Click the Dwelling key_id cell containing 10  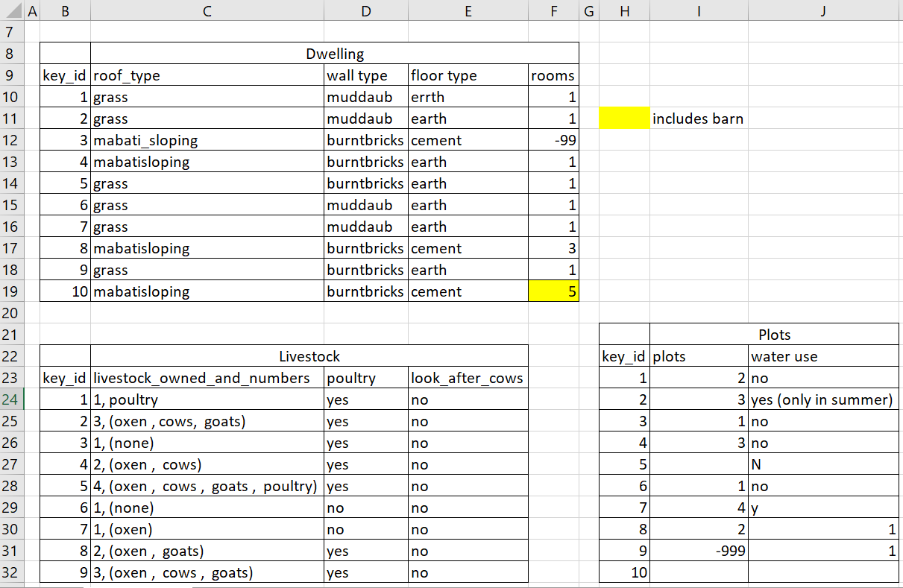65,291
